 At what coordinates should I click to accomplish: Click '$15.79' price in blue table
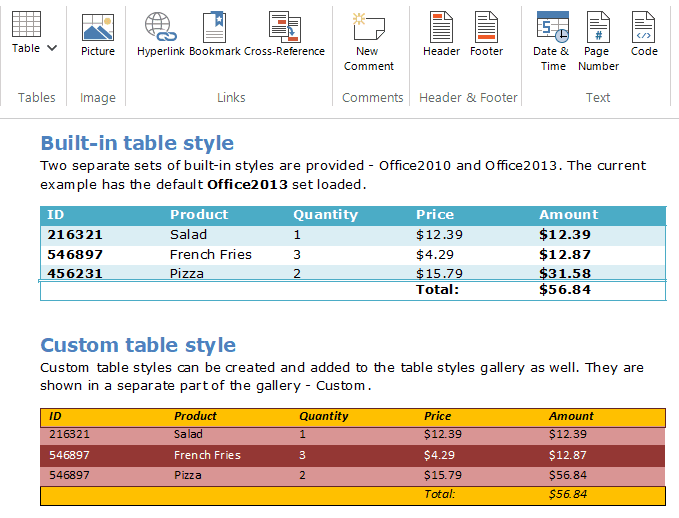(x=439, y=274)
